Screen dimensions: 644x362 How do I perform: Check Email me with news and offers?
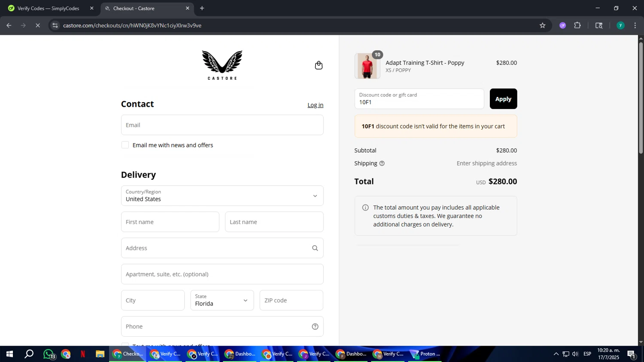point(125,145)
